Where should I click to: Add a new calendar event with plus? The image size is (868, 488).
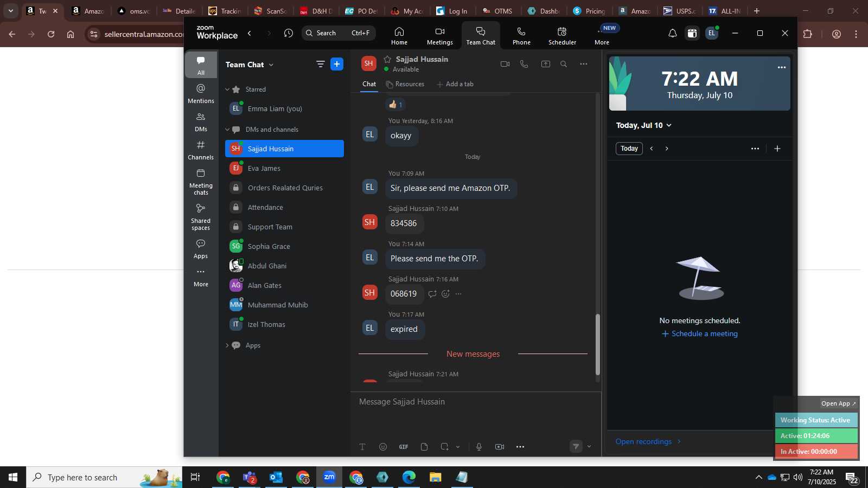[777, 149]
